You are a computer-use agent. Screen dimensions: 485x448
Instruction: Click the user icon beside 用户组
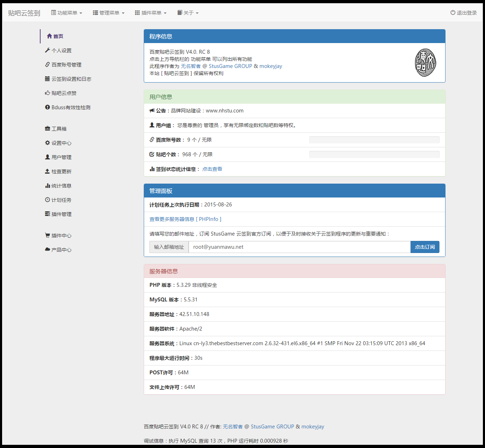click(x=152, y=125)
